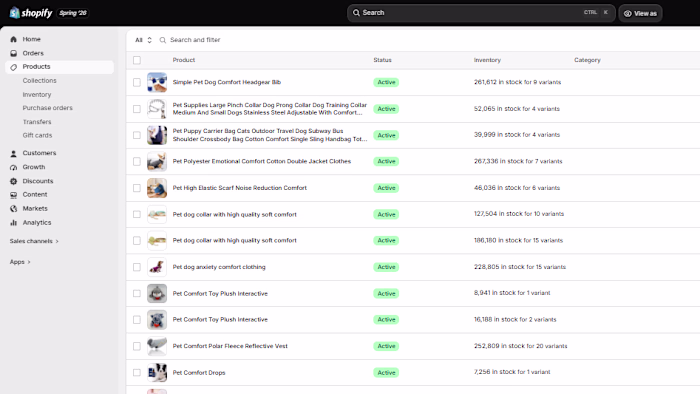This screenshot has height=394, width=700.
Task: Click the magnifier icon beside Search and filter
Action: [163, 40]
